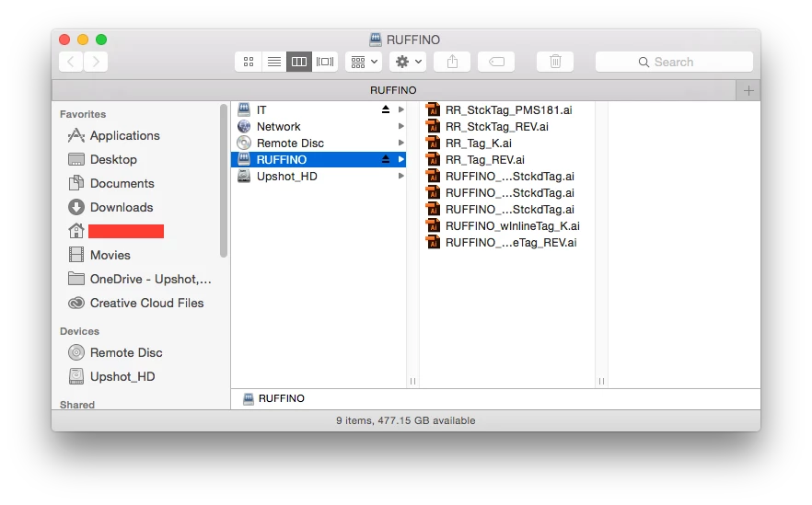Select Network in the first column

tap(319, 126)
